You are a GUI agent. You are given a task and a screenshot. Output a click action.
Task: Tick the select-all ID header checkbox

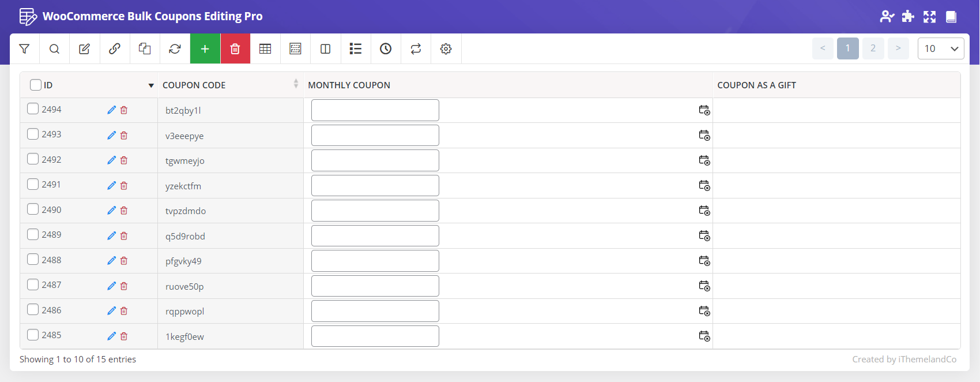(36, 85)
